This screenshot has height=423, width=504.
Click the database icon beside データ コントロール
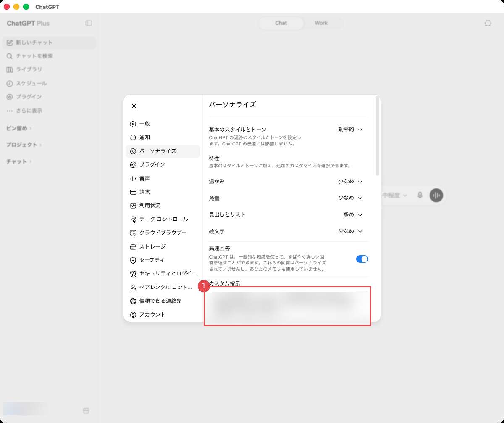coord(133,219)
